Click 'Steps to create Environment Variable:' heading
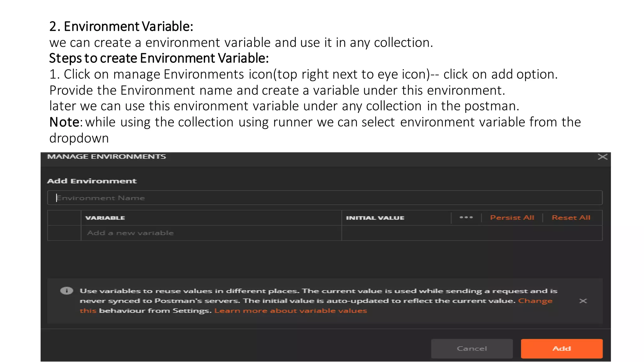Image resolution: width=644 pixels, height=362 pixels. coord(159,58)
